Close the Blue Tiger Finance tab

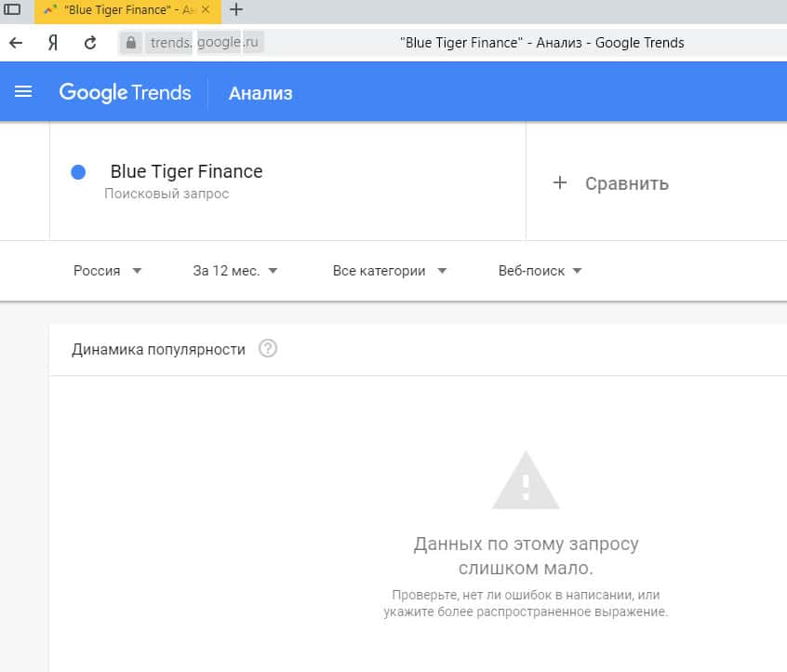pyautogui.click(x=207, y=10)
